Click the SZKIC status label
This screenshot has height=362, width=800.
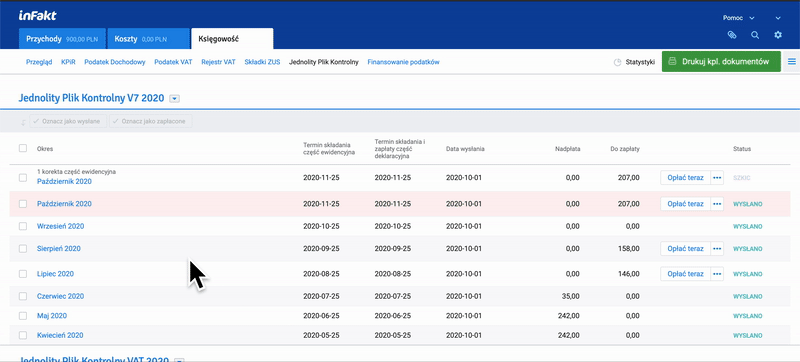(x=741, y=178)
